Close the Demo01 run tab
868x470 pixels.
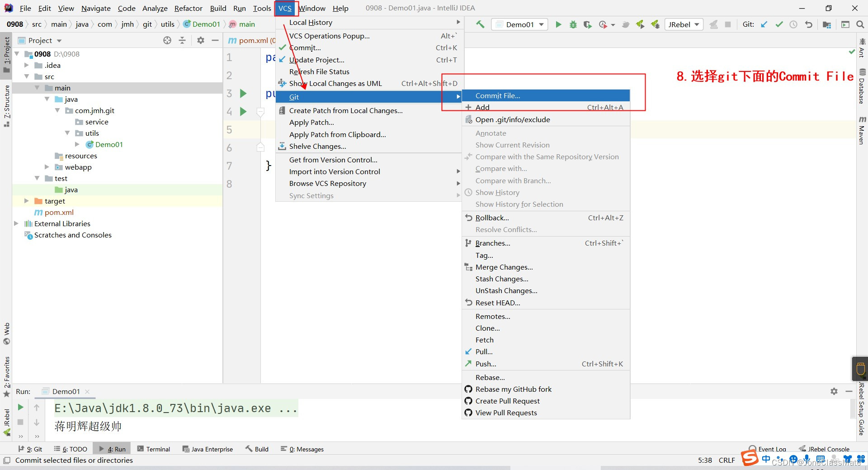click(87, 392)
